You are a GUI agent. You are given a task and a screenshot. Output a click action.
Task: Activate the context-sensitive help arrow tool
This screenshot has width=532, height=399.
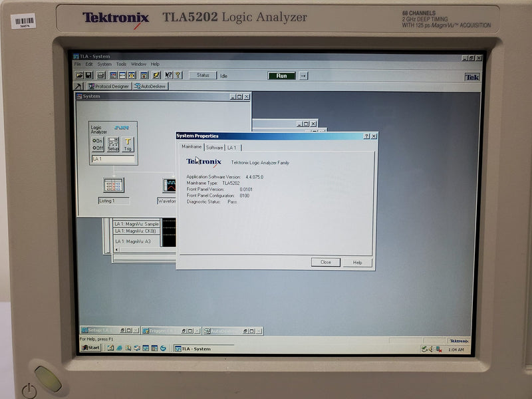(168, 73)
